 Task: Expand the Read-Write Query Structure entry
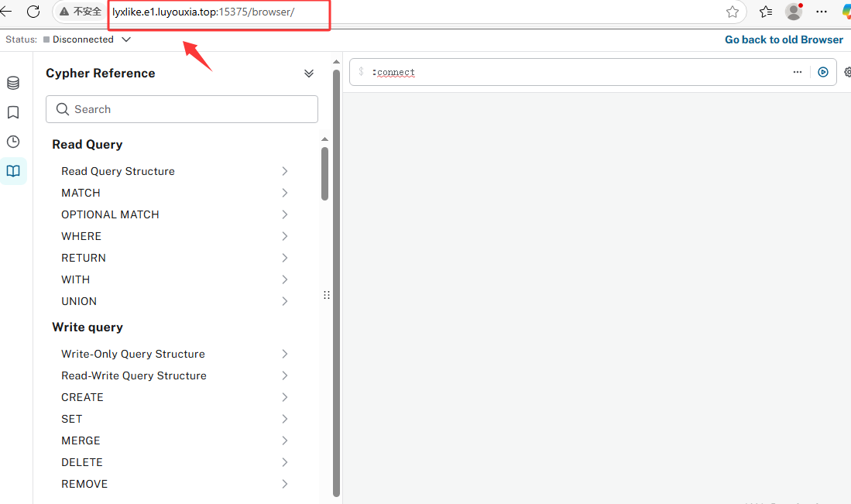[174, 376]
